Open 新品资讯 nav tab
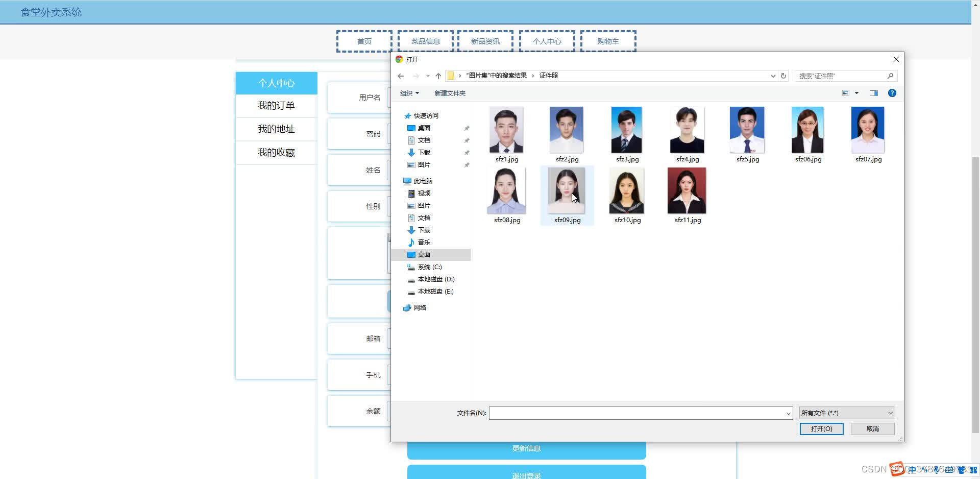The height and width of the screenshot is (479, 980). pos(485,41)
